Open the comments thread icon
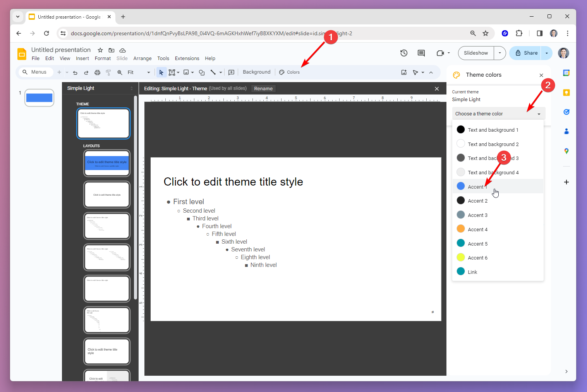The height and width of the screenshot is (392, 587). [421, 53]
